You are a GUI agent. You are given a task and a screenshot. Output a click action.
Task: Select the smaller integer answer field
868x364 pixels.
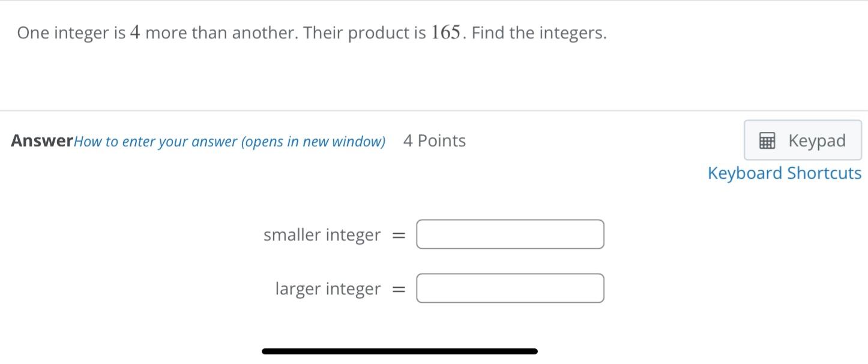(510, 234)
